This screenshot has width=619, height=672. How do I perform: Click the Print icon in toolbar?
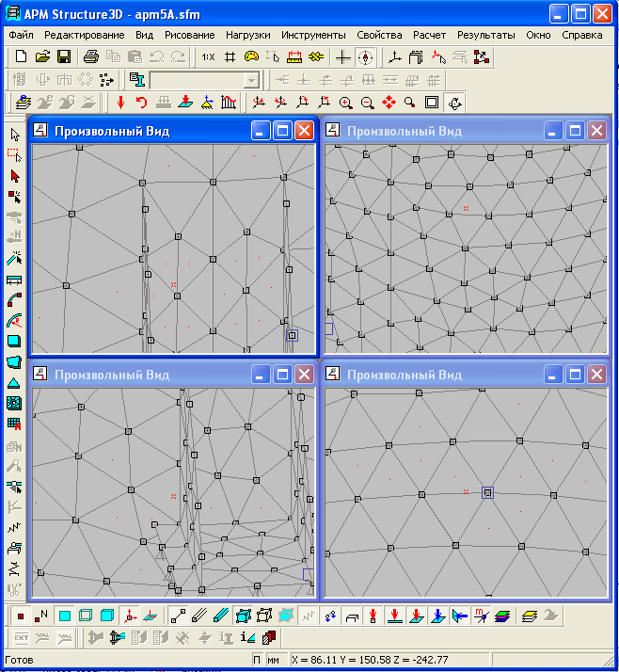91,56
